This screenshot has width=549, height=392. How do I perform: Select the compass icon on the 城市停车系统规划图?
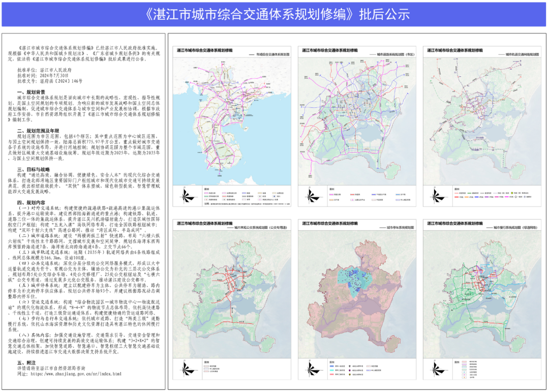click(309, 370)
